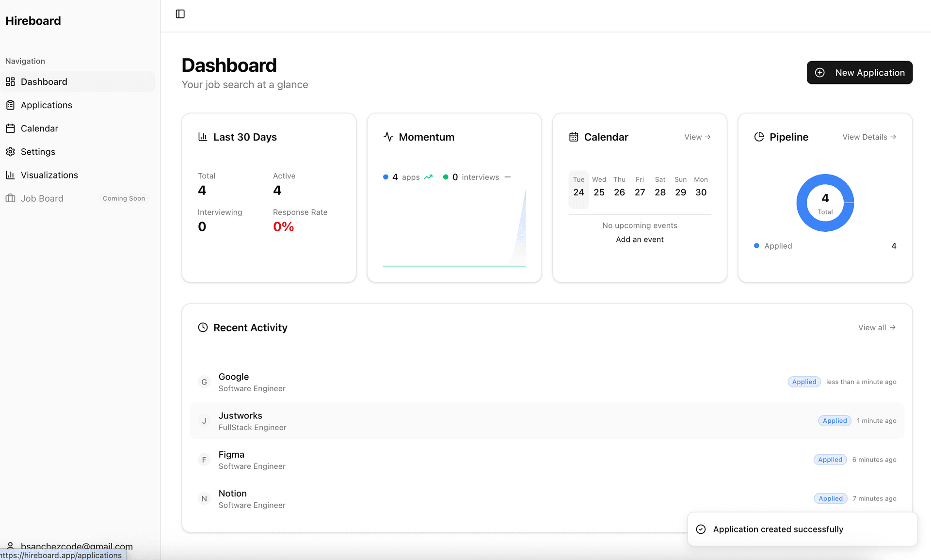Click the New Application button
931x560 pixels.
point(859,72)
